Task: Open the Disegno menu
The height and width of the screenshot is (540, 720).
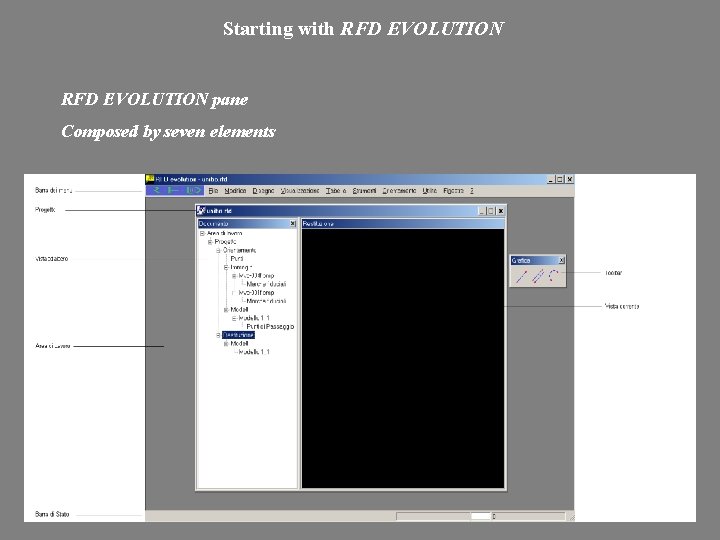Action: (x=263, y=191)
